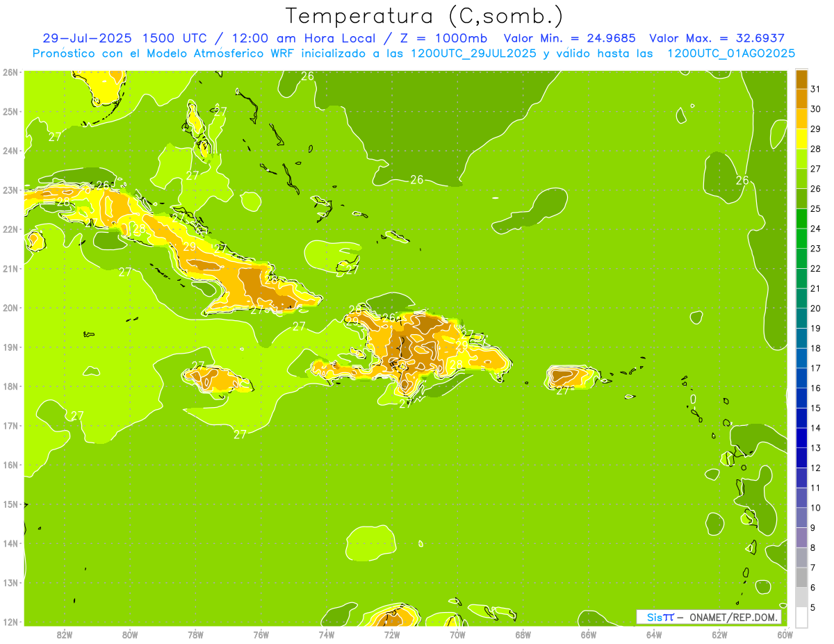The image size is (834, 644).
Task: Click the legend value label "31"
Action: 815,89
